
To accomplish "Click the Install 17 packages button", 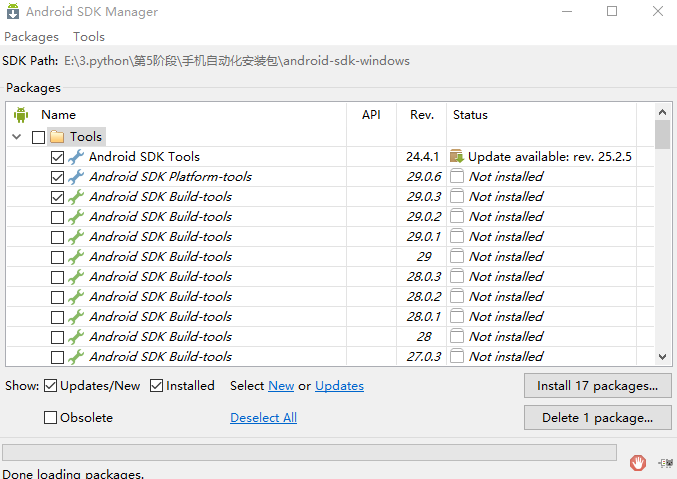I will click(598, 386).
